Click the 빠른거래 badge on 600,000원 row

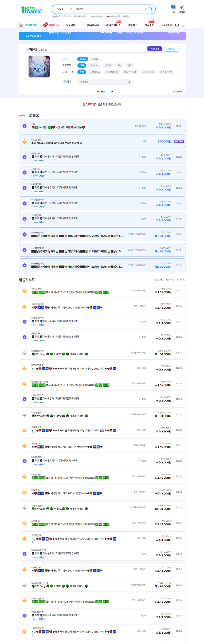coord(179,142)
